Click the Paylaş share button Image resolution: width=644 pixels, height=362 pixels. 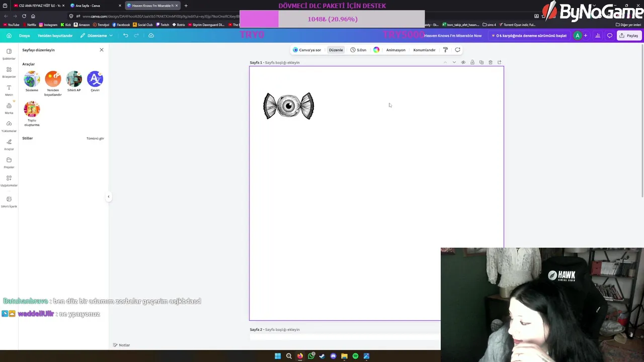629,36
